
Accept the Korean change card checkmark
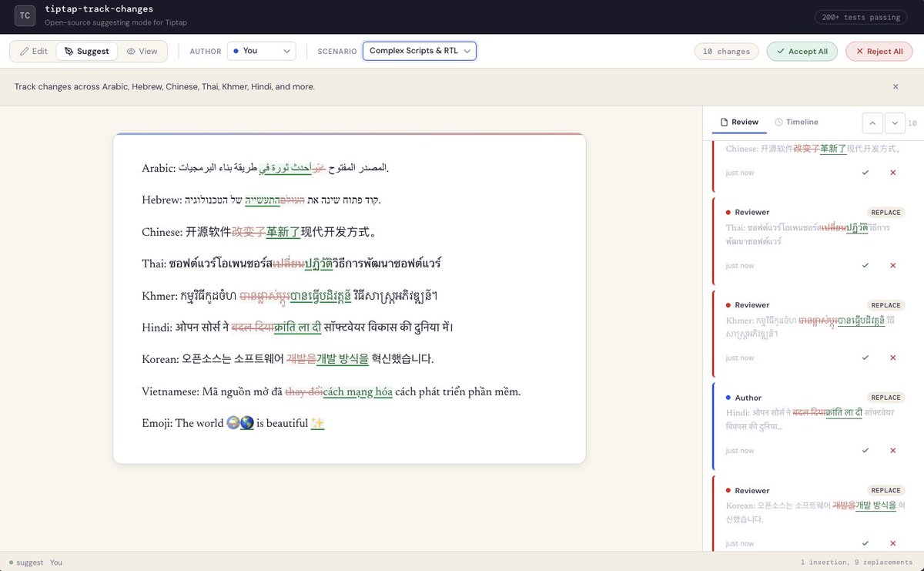click(865, 543)
